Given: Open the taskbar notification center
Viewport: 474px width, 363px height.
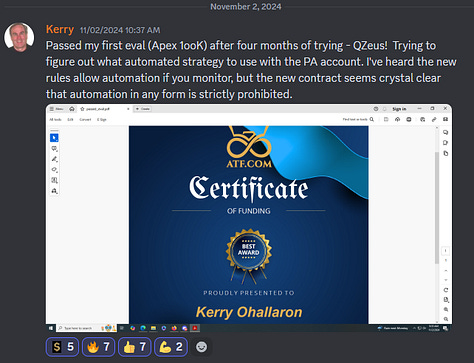Looking at the screenshot, I should coord(445,328).
